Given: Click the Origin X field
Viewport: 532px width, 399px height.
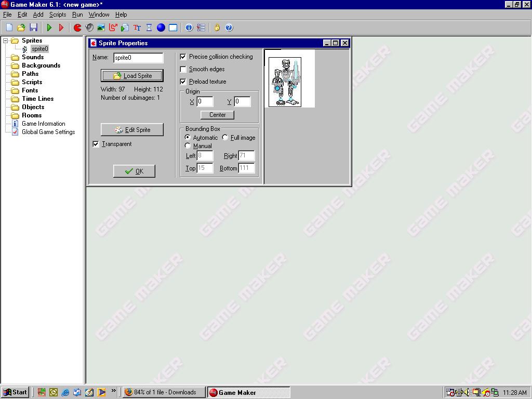Looking at the screenshot, I should (205, 101).
